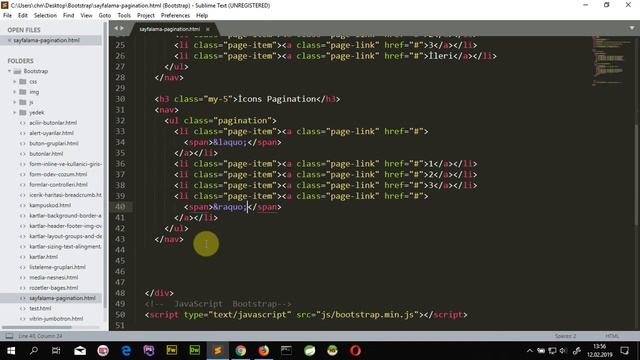Screen dimensions: 640x360
Task: Open Opera browser on taskbar
Action: click(355, 351)
